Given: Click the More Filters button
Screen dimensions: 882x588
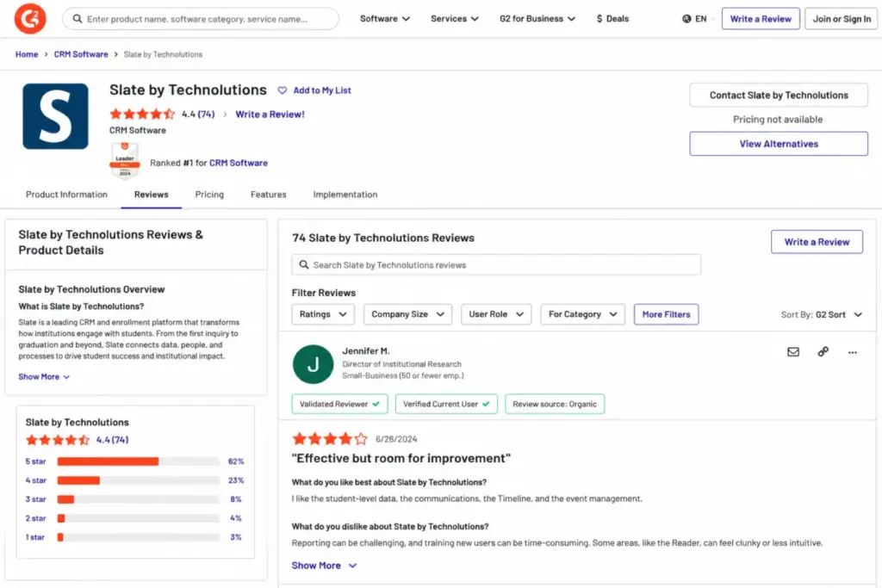Looking at the screenshot, I should [666, 314].
